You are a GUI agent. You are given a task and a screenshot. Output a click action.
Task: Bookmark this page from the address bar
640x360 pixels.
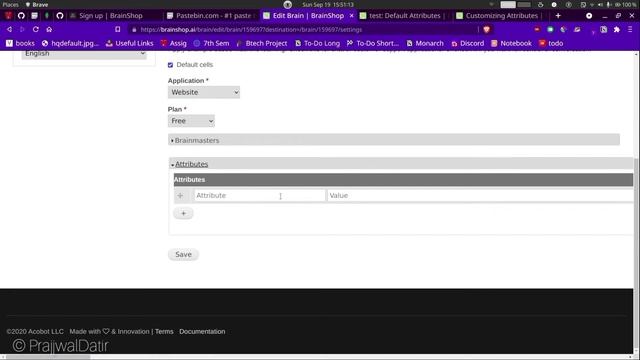(118, 29)
